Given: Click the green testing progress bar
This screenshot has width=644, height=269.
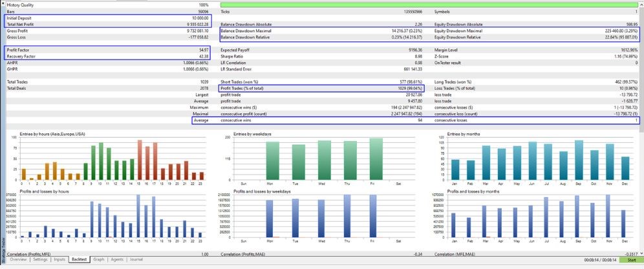Looking at the screenshot, I should (x=429, y=5).
